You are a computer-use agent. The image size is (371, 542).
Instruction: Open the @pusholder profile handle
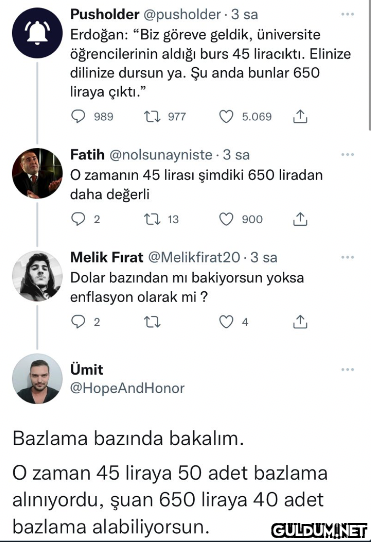182,15
